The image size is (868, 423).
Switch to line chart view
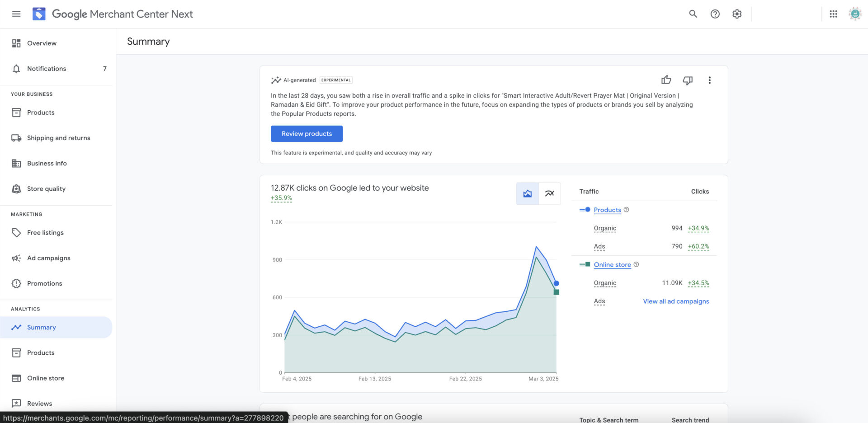(550, 194)
